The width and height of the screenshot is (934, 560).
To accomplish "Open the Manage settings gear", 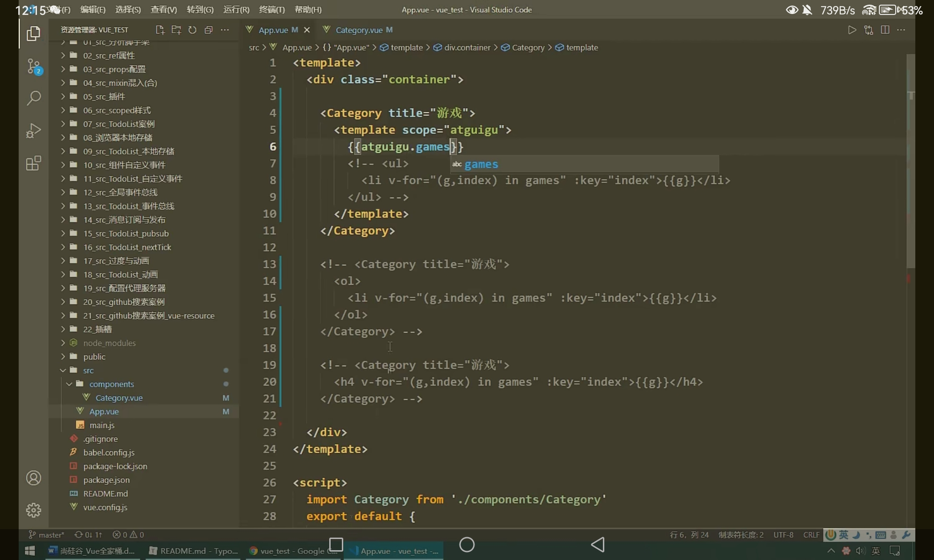I will pyautogui.click(x=34, y=510).
